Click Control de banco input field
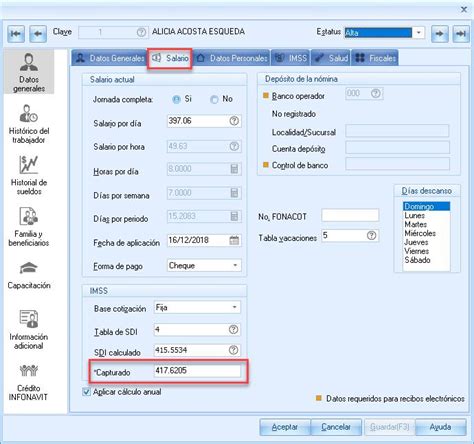The height and width of the screenshot is (444, 474). click(x=397, y=164)
